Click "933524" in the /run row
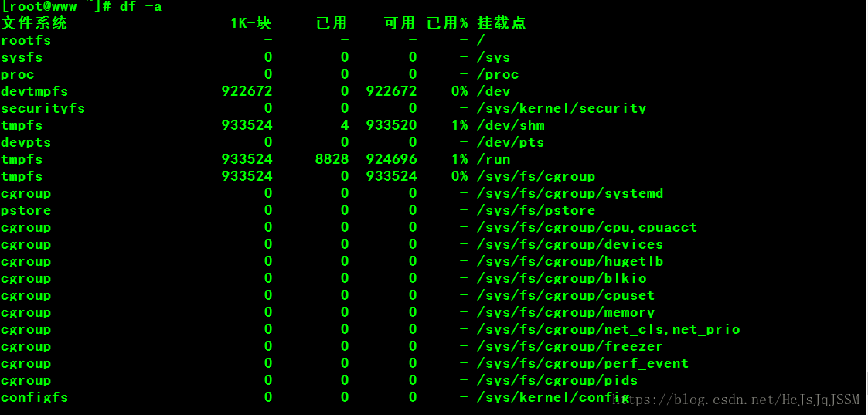 (247, 159)
